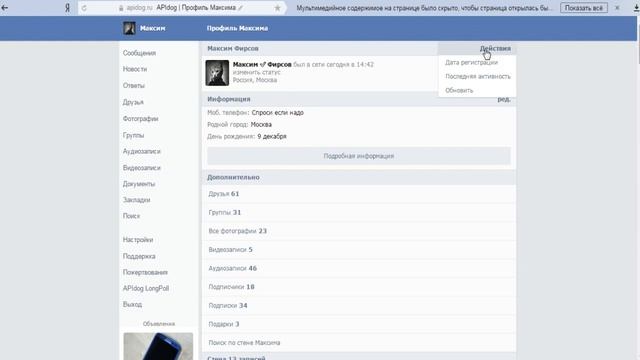This screenshot has width=640, height=360.
Task: Open Друзья in sidebar menu
Action: point(133,102)
